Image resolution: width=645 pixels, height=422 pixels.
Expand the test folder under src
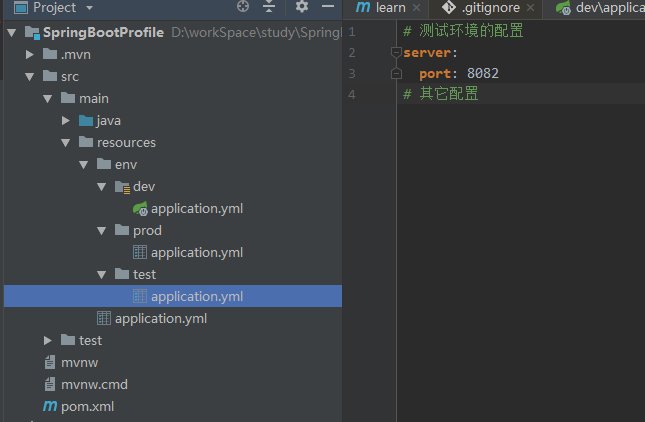pyautogui.click(x=48, y=341)
